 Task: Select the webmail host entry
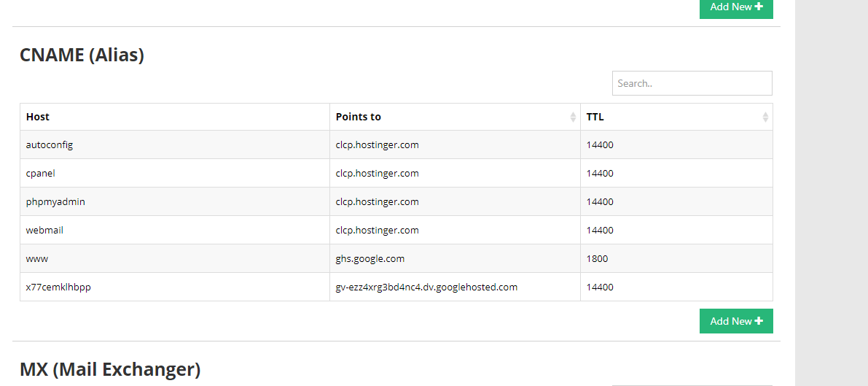[44, 230]
